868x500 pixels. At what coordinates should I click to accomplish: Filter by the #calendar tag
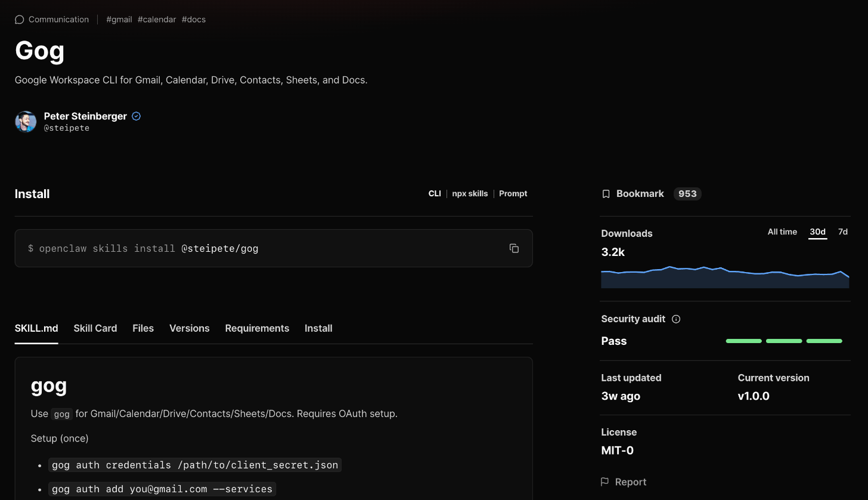[157, 20]
